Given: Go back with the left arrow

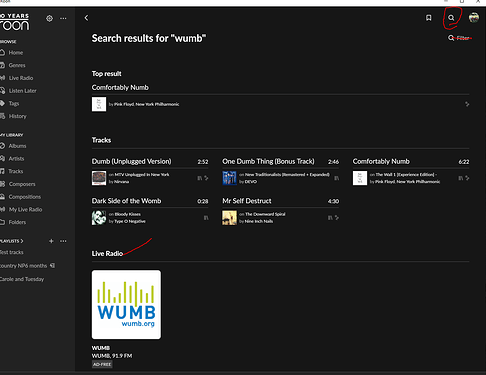Looking at the screenshot, I should click(x=86, y=18).
